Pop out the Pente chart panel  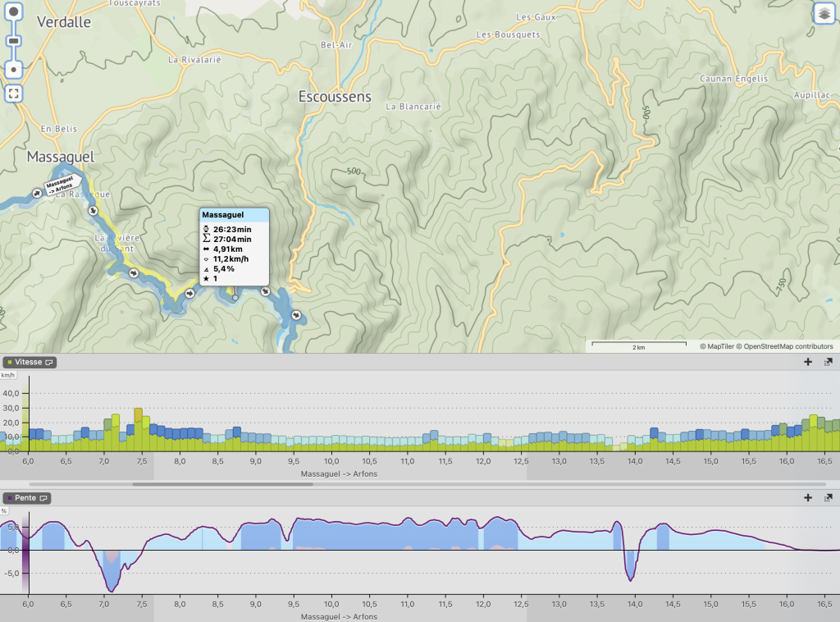(828, 498)
